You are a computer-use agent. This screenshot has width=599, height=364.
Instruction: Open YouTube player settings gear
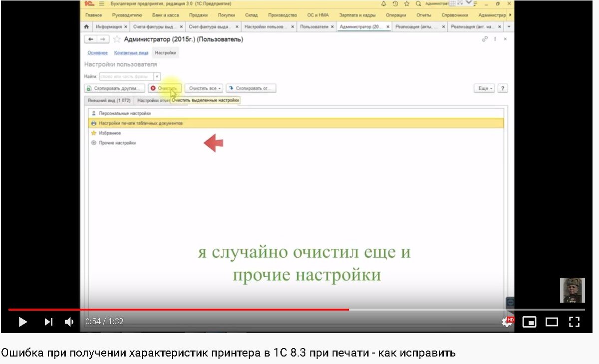508,322
